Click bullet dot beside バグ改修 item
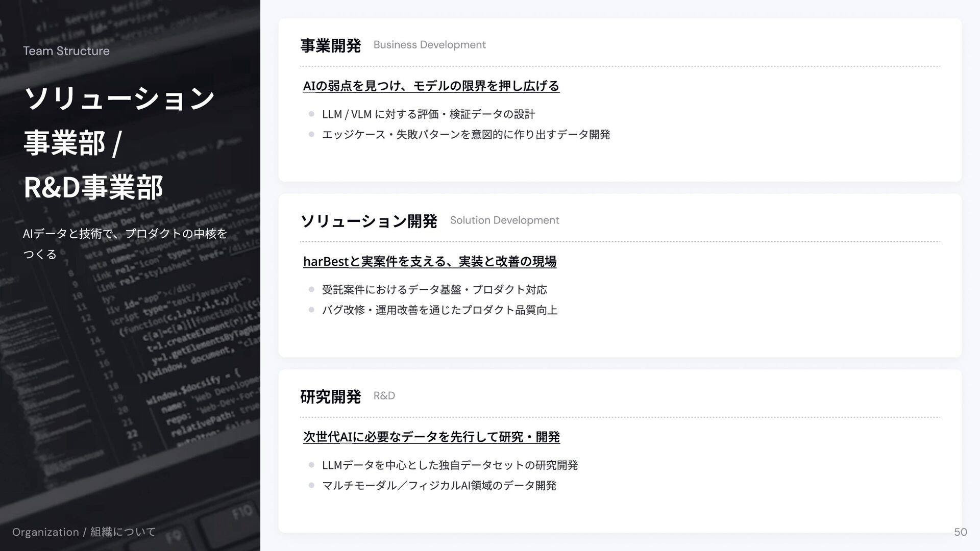Viewport: 980px width, 551px height. [311, 310]
